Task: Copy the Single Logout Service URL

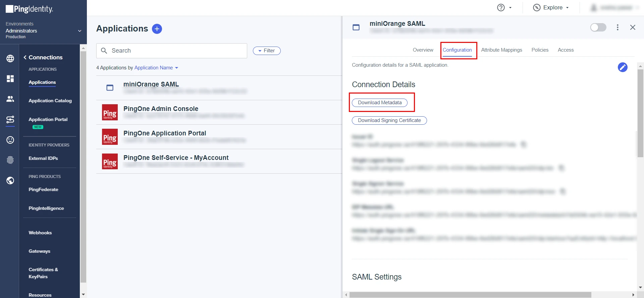Action: [x=561, y=168]
